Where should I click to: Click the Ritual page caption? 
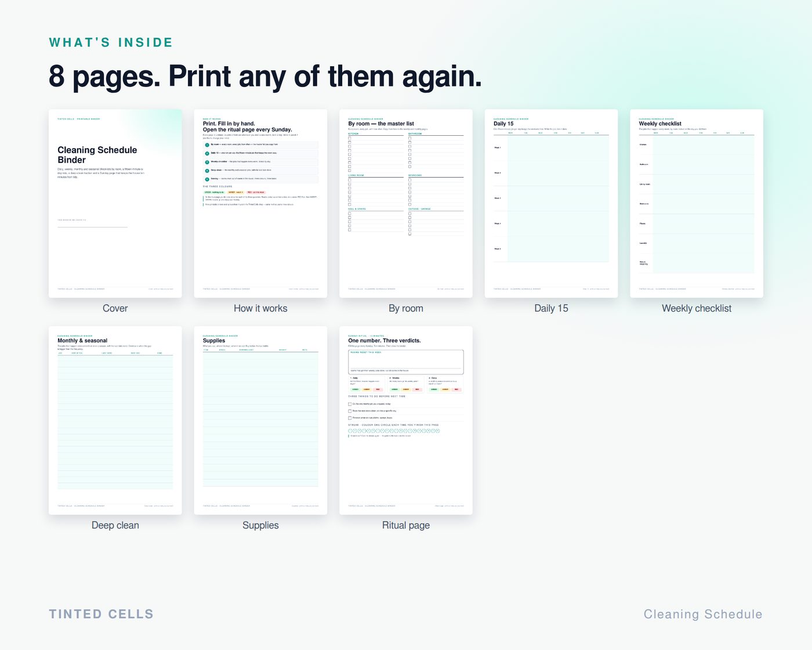tap(406, 525)
